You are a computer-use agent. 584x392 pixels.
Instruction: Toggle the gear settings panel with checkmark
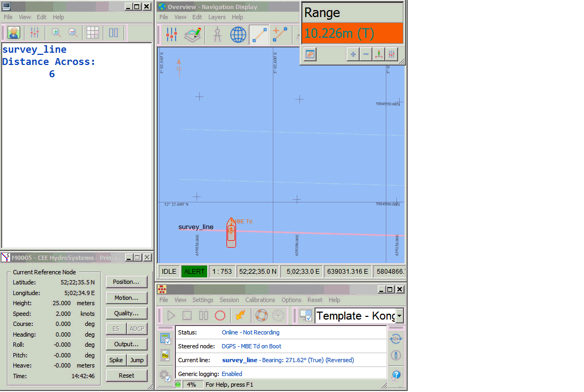[x=165, y=375]
